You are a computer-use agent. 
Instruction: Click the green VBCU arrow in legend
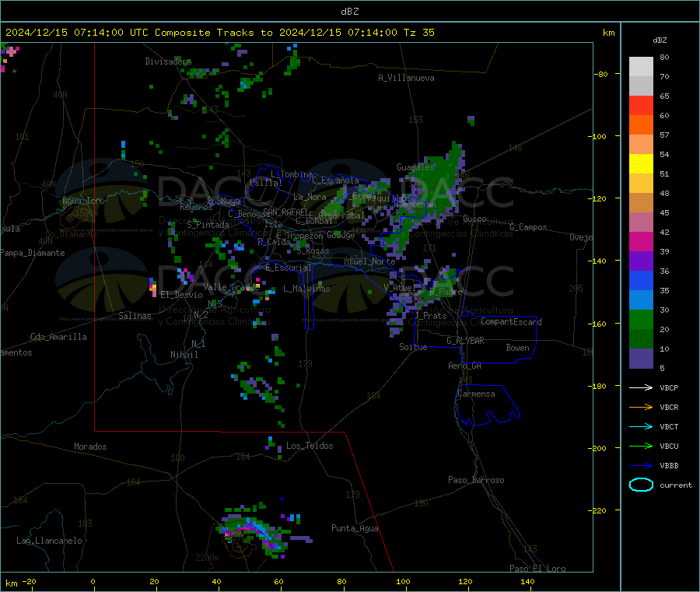click(641, 446)
